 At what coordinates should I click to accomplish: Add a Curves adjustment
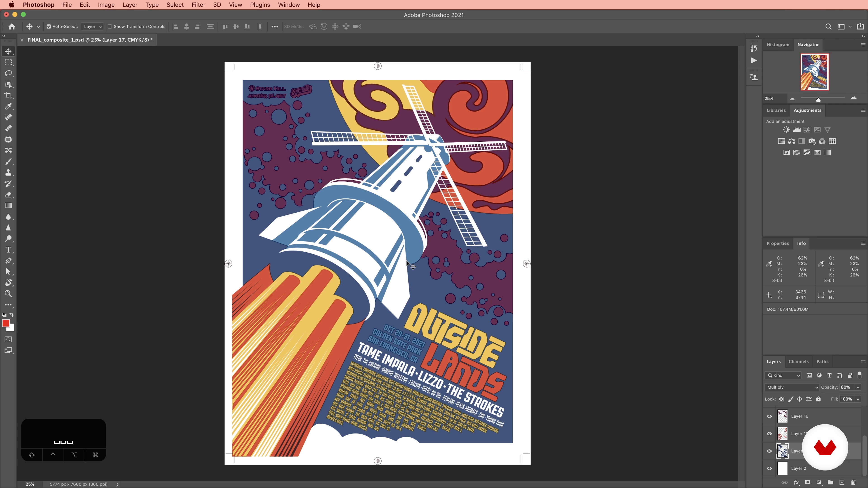807,130
